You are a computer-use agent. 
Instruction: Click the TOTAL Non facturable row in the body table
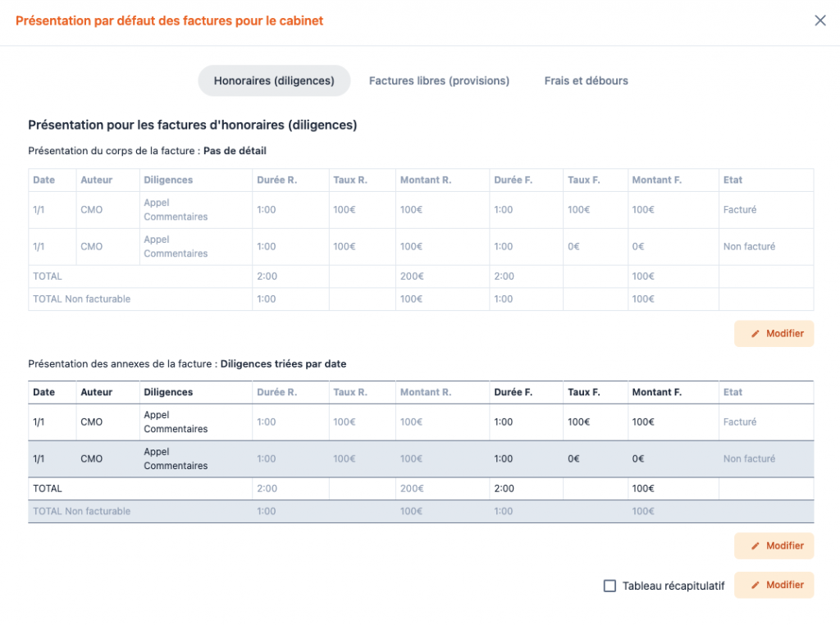point(81,299)
